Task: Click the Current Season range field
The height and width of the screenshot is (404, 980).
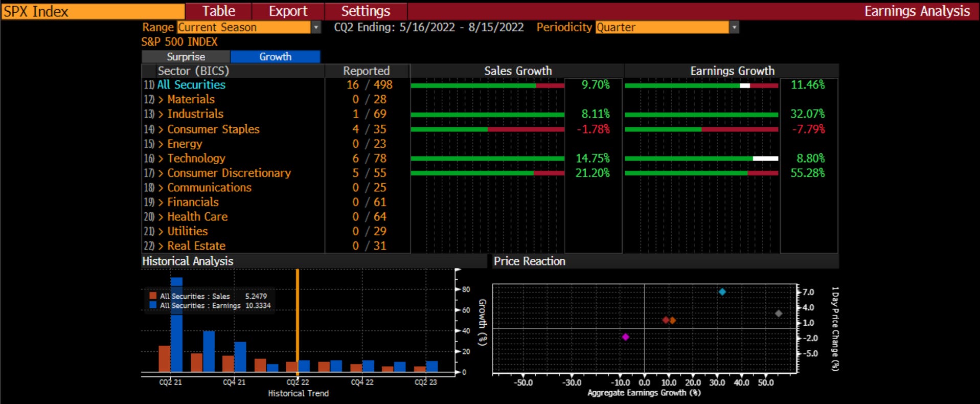Action: (x=244, y=28)
